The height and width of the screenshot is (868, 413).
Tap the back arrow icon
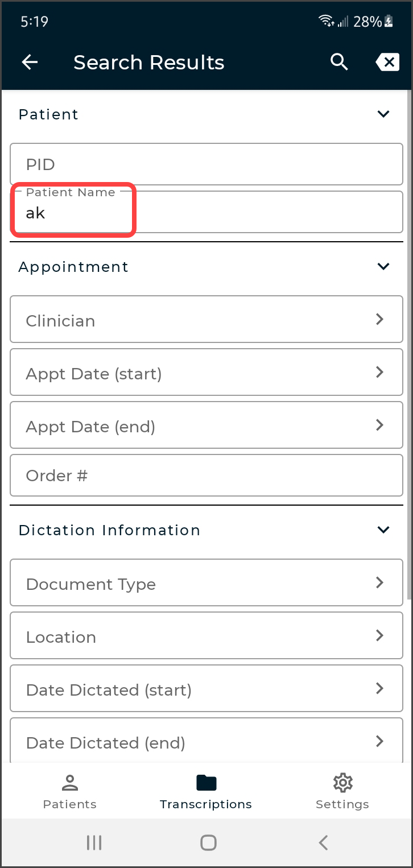point(30,63)
